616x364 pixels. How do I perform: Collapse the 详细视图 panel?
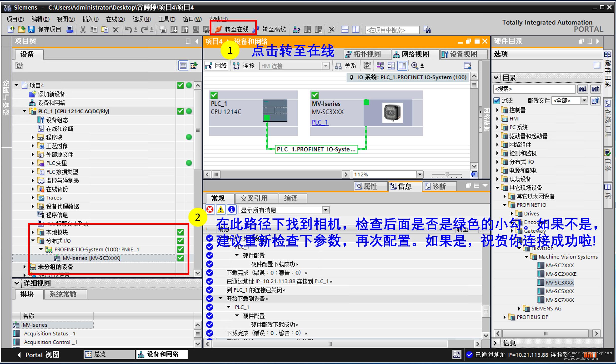point(17,283)
